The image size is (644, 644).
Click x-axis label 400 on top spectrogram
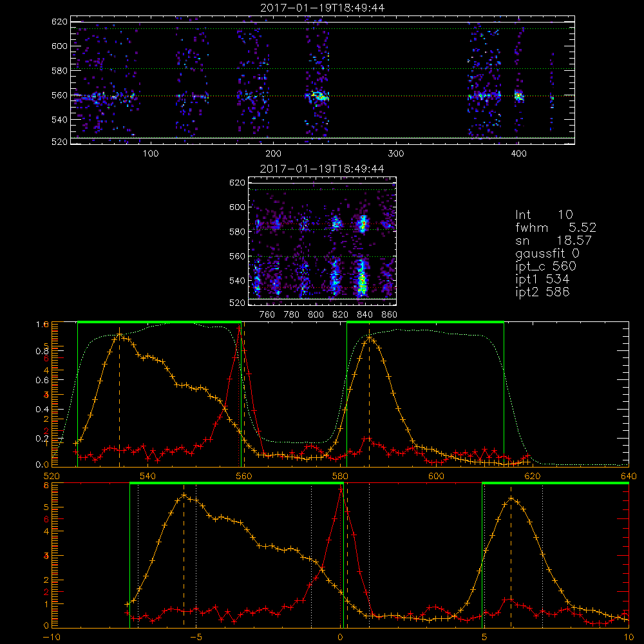point(518,154)
